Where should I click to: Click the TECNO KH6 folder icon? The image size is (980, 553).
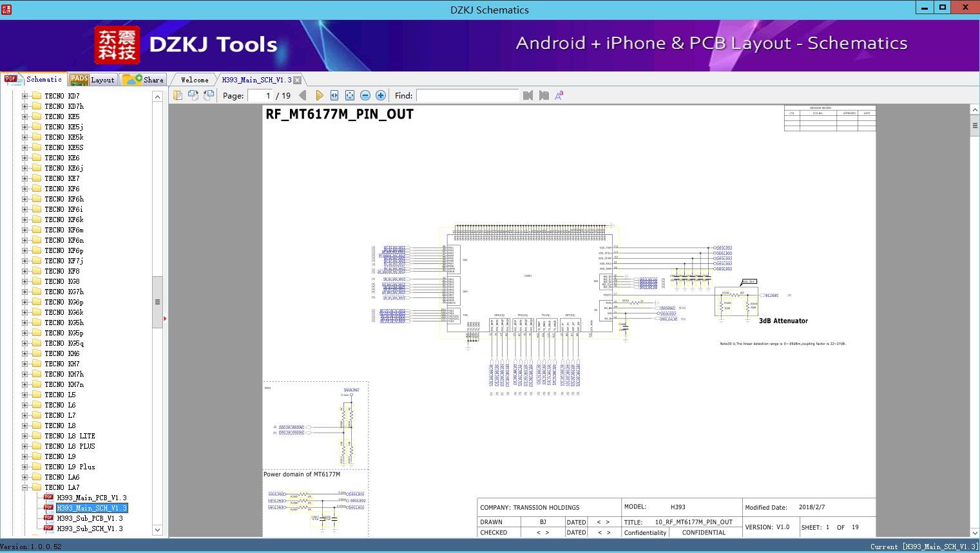[x=37, y=353]
